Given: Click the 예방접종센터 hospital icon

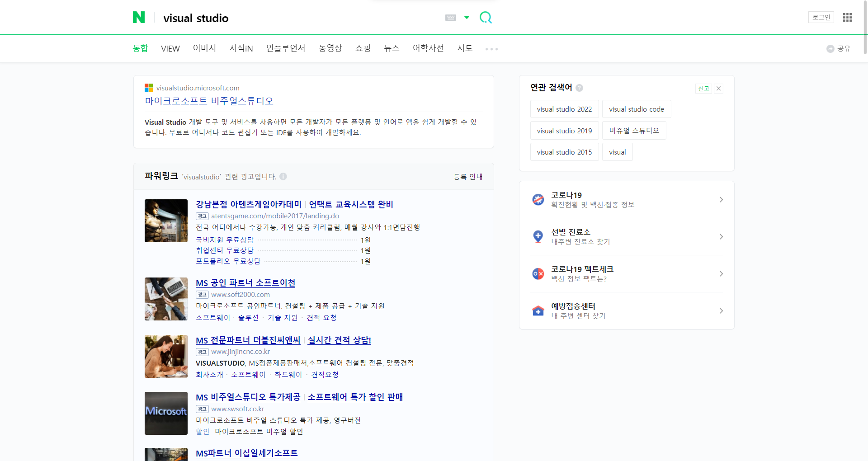Looking at the screenshot, I should 538,310.
